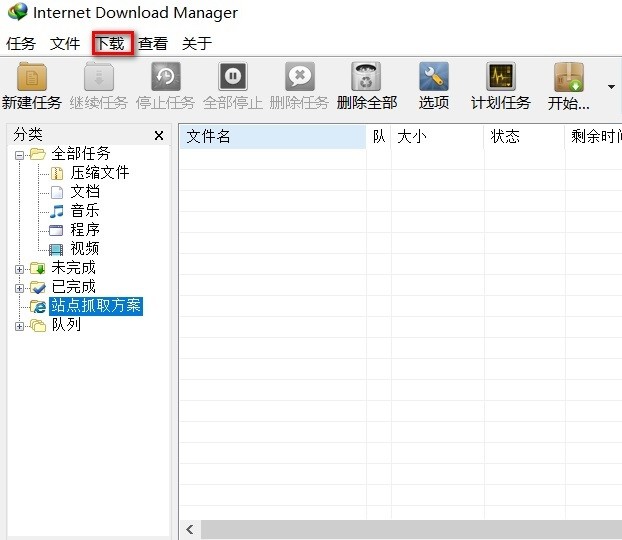Click the 删除全部 recycle bin icon

(x=366, y=77)
